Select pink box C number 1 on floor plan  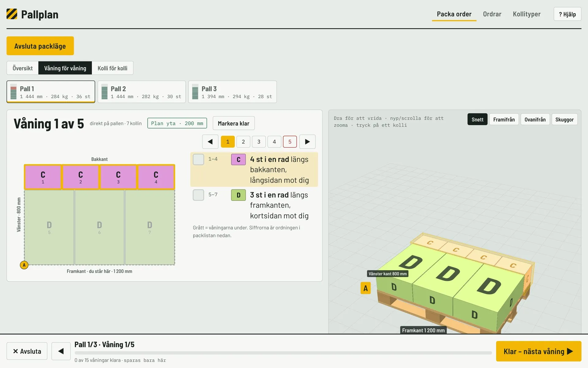pos(43,177)
